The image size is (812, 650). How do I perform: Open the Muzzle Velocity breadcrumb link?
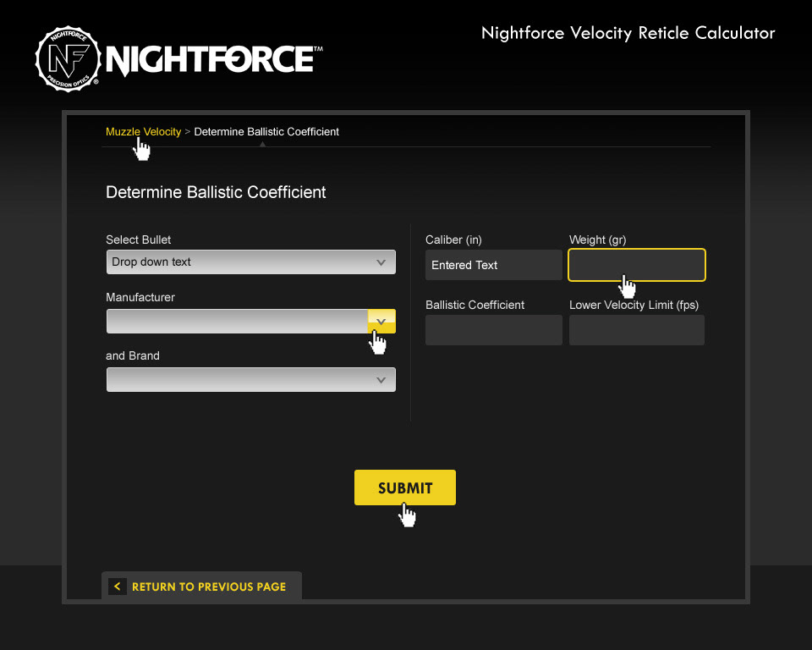144,132
